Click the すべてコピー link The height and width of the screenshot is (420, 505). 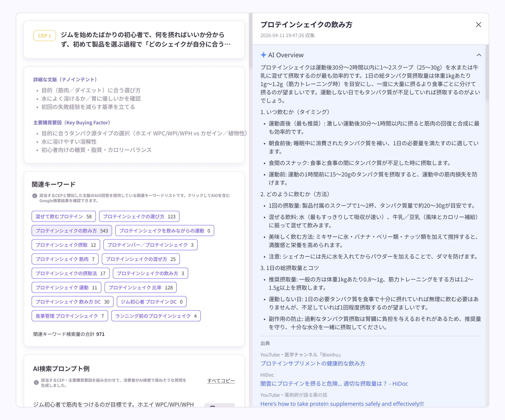[221, 381]
